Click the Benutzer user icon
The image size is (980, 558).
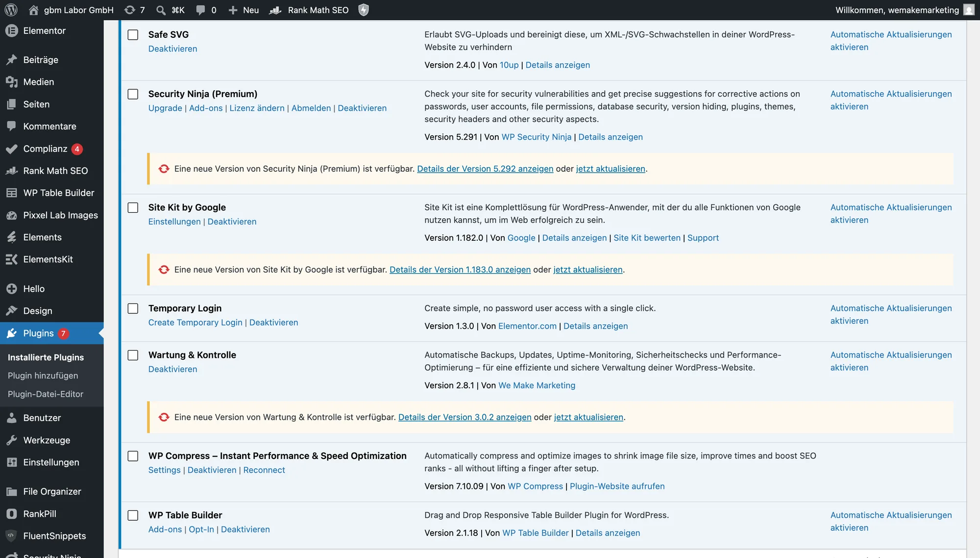[x=12, y=418]
